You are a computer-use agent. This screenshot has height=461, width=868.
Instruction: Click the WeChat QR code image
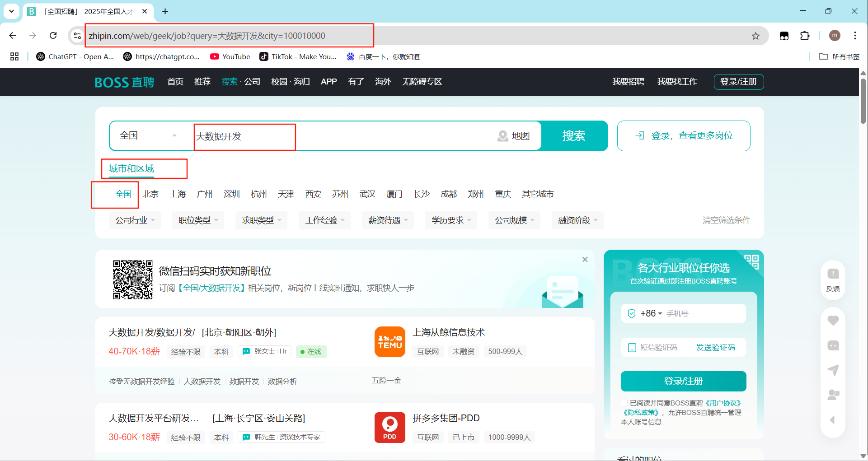(x=133, y=279)
